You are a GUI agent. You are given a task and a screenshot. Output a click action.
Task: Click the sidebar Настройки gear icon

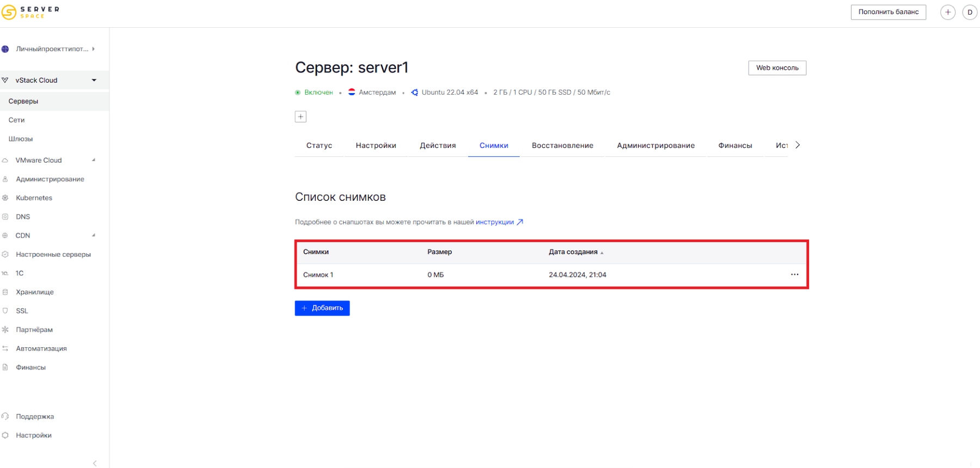(x=5, y=435)
